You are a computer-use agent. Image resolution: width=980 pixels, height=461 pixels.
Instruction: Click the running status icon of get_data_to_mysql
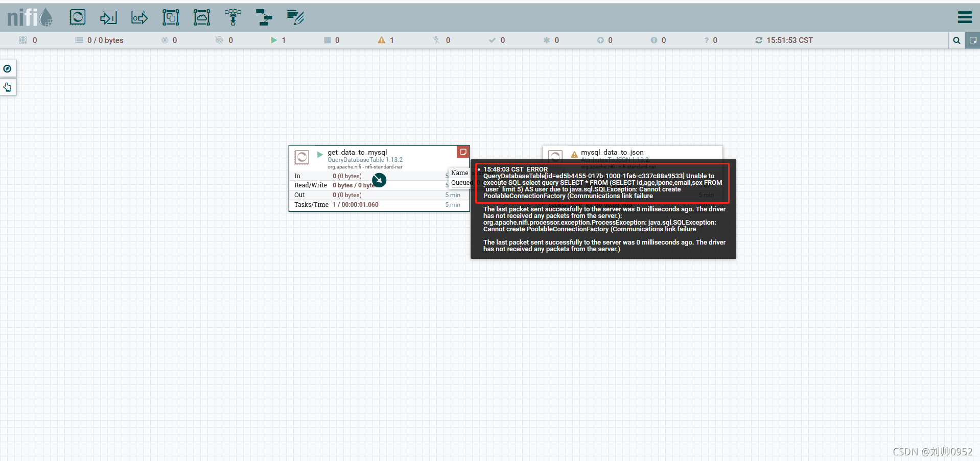pyautogui.click(x=320, y=154)
